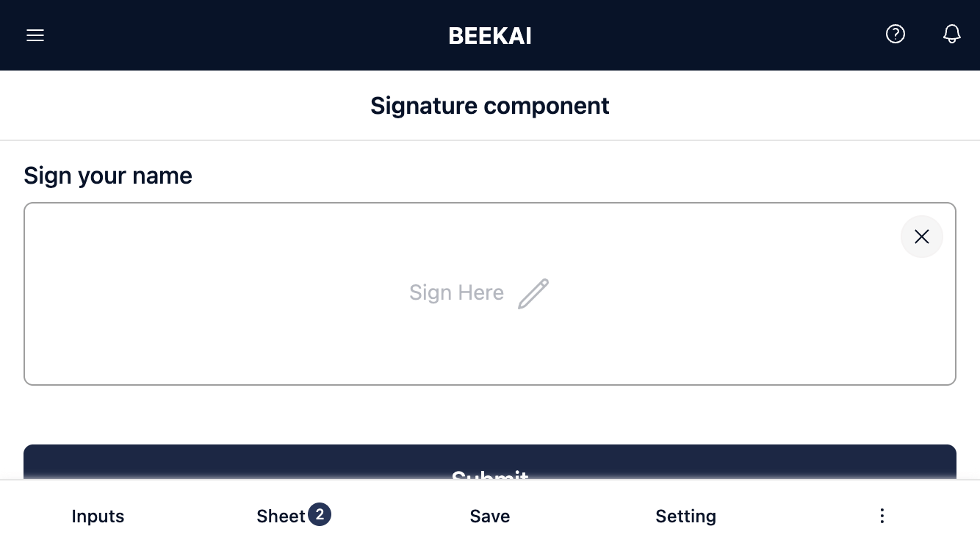Screen dimensions: 980x551
Task: Click the number 2 badge on Sheet
Action: [320, 514]
